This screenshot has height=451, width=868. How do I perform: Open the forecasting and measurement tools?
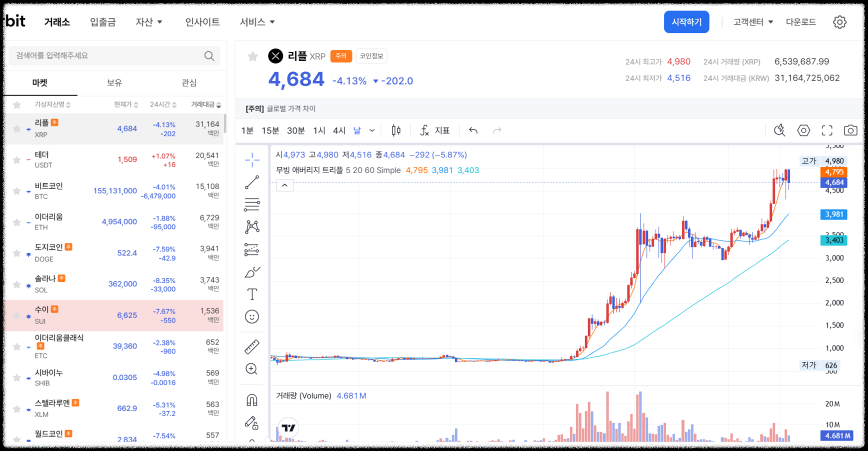point(252,249)
